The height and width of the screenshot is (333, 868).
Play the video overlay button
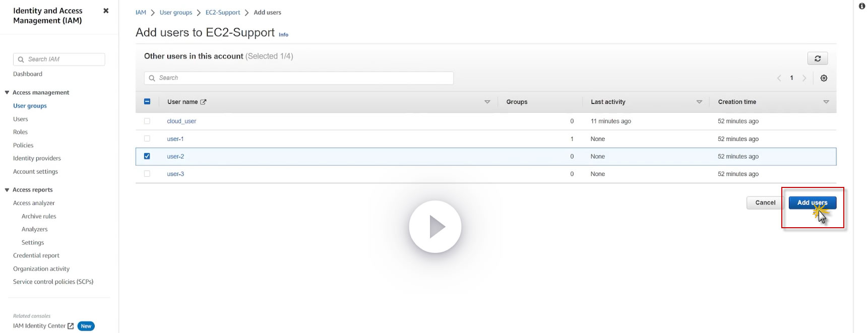click(x=435, y=227)
